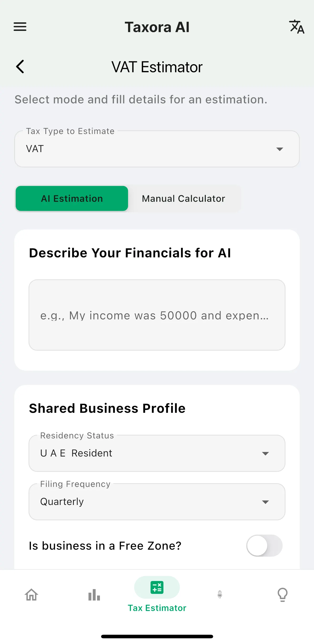Tap the 'Is business in a Free Zone?' label
Screen dimensions: 314x644
105,546
